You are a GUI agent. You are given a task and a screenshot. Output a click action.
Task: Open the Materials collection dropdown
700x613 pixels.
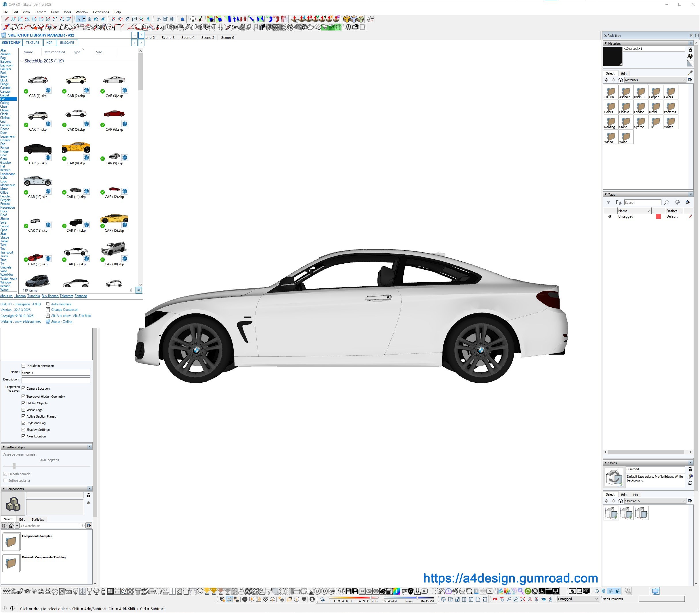click(684, 80)
